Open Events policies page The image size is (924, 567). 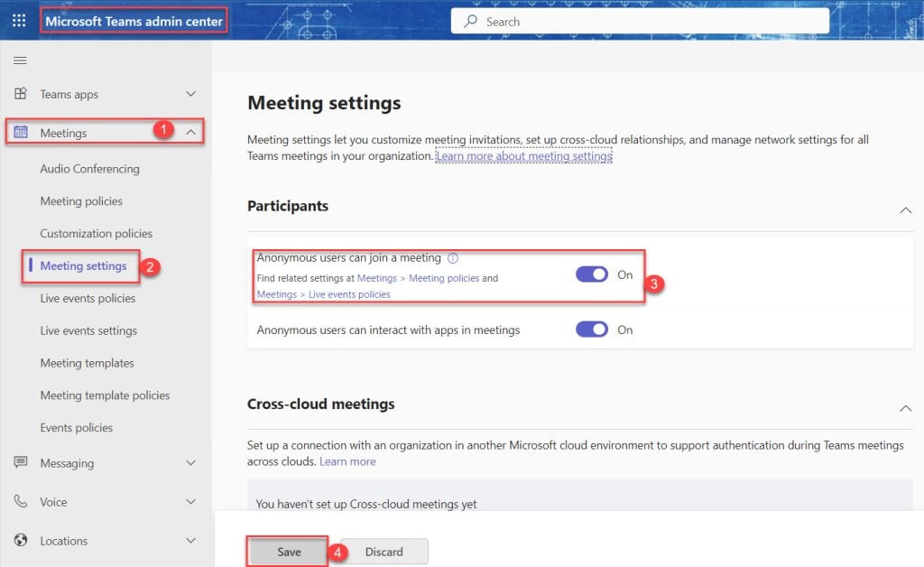coord(77,428)
